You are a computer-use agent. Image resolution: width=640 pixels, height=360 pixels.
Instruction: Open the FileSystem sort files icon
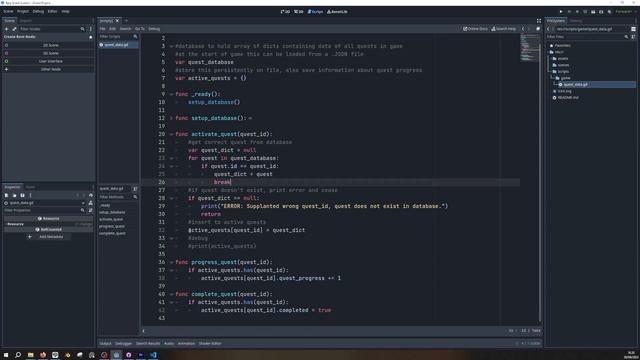click(633, 37)
